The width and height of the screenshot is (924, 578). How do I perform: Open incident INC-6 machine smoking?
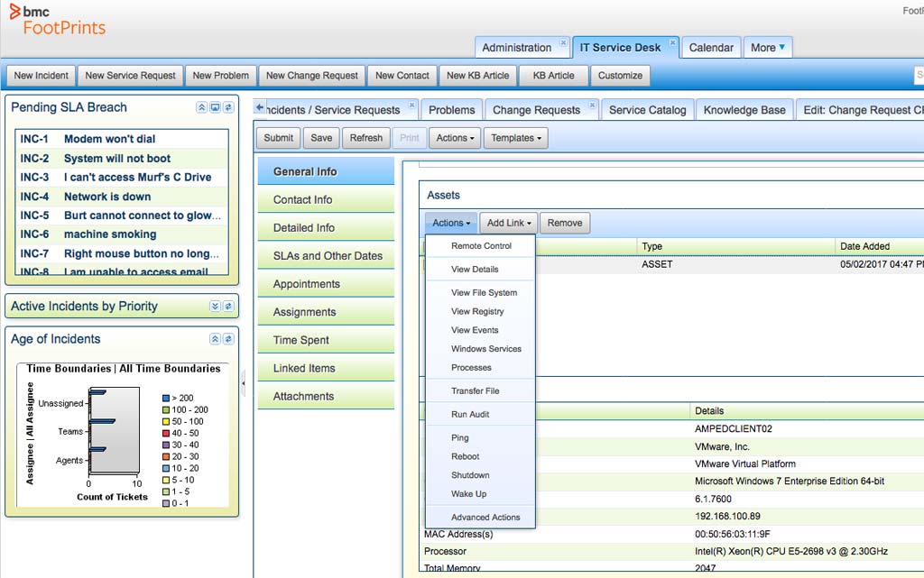pos(122,234)
